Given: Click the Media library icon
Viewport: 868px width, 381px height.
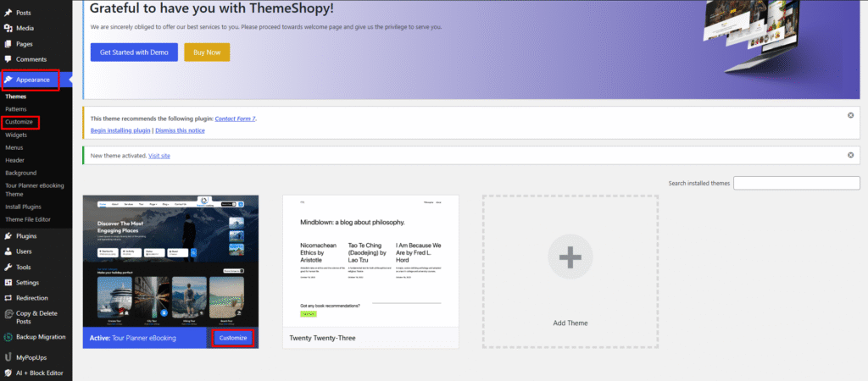Looking at the screenshot, I should pos(8,28).
